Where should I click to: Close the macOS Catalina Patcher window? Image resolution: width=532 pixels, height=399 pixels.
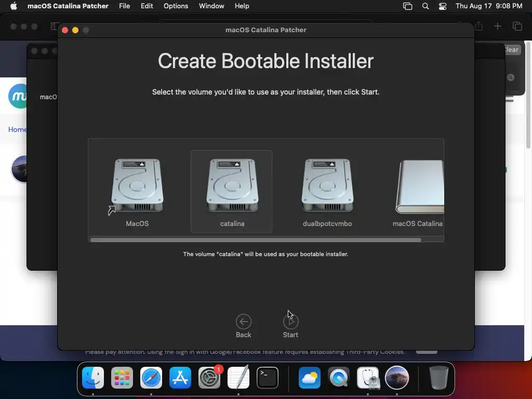coord(65,30)
